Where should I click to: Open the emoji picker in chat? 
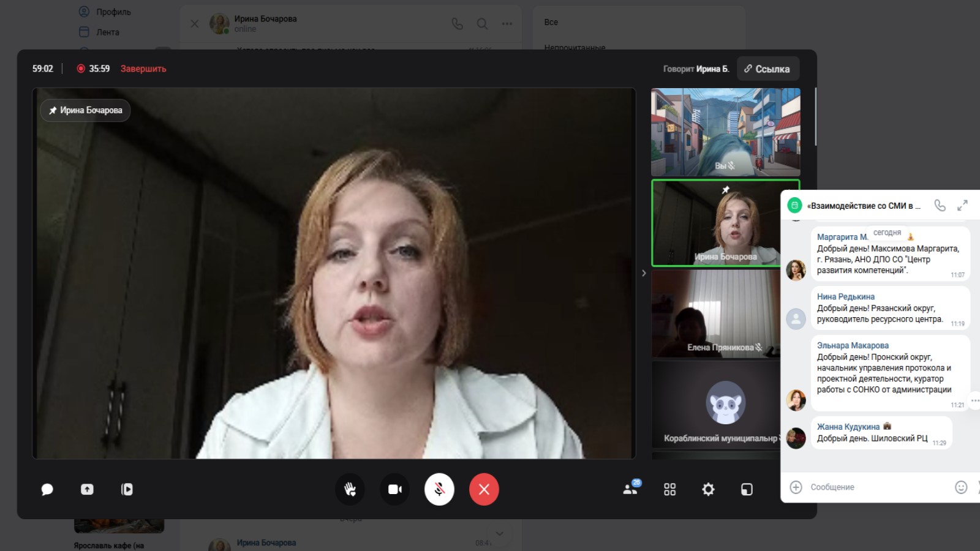point(961,487)
